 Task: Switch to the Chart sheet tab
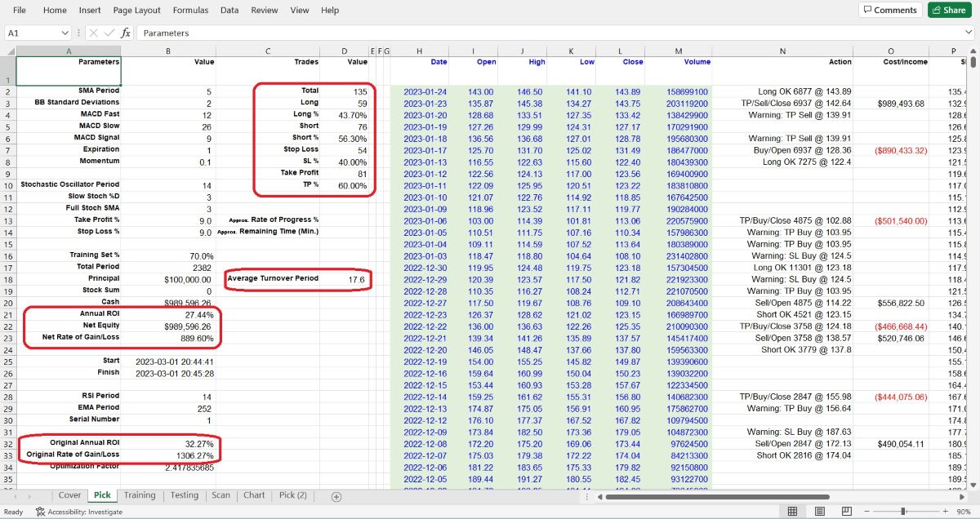pos(254,495)
